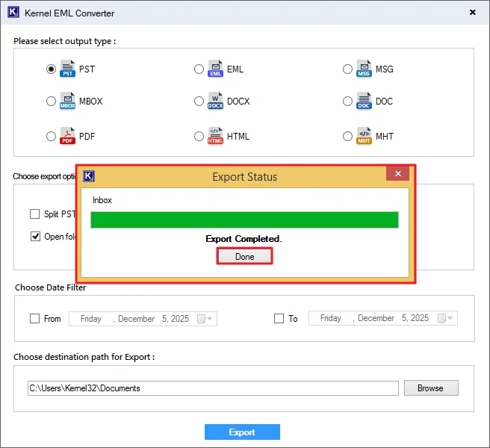Enable the Split PST checkbox
Viewport: 490px width, 448px height.
[35, 214]
